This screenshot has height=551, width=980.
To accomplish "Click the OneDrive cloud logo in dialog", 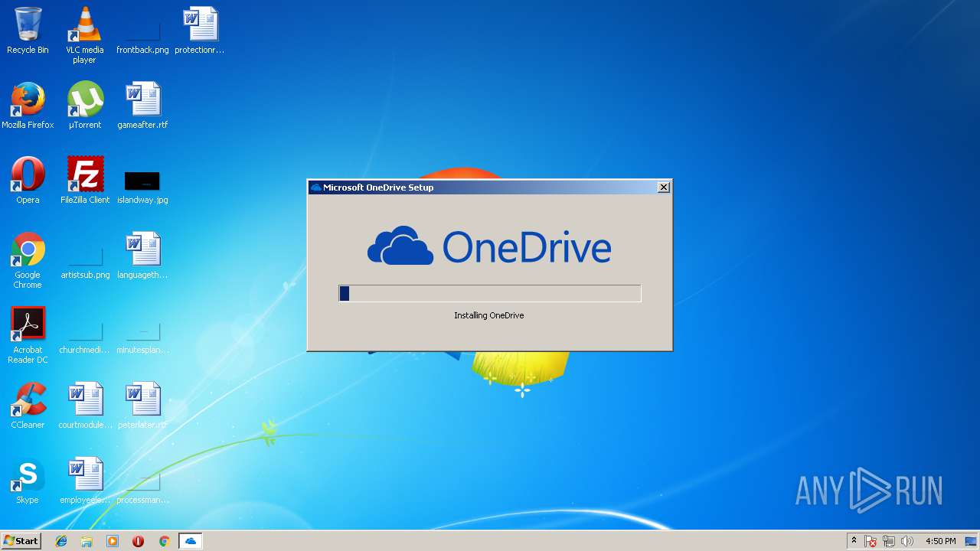I will [400, 246].
